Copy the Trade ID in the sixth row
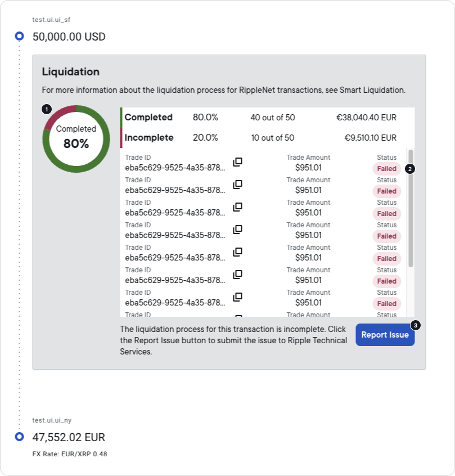Screen dimensions: 455x476 tap(238, 274)
